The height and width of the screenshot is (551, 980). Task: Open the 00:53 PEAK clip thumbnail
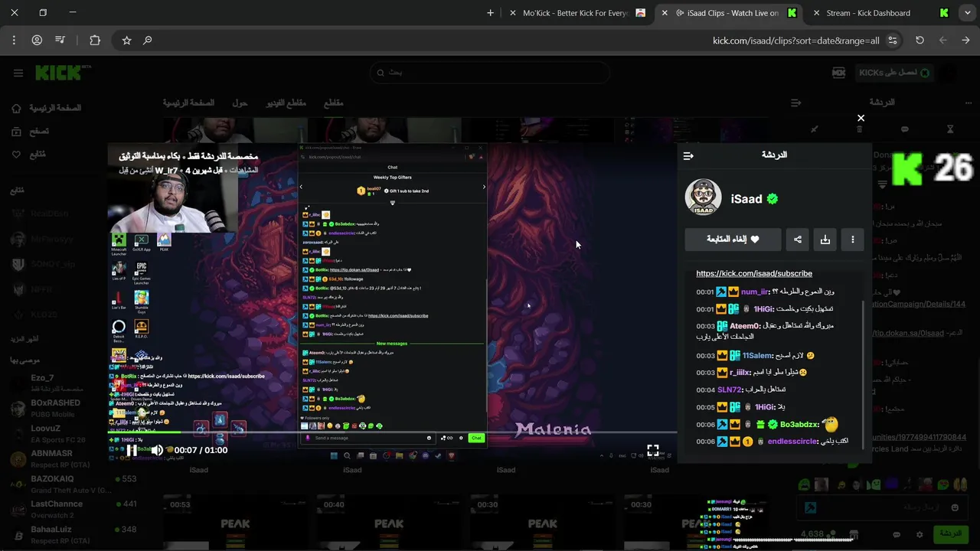click(234, 522)
